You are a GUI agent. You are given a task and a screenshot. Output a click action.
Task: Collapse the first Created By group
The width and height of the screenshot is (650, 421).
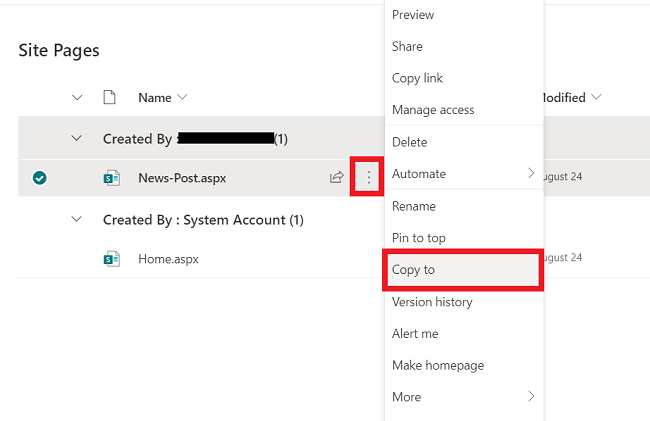(77, 139)
